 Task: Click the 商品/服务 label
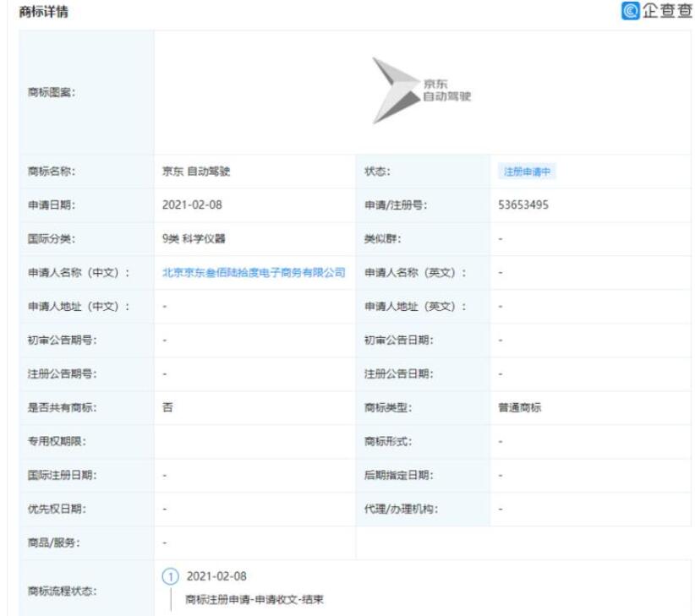pyautogui.click(x=53, y=543)
